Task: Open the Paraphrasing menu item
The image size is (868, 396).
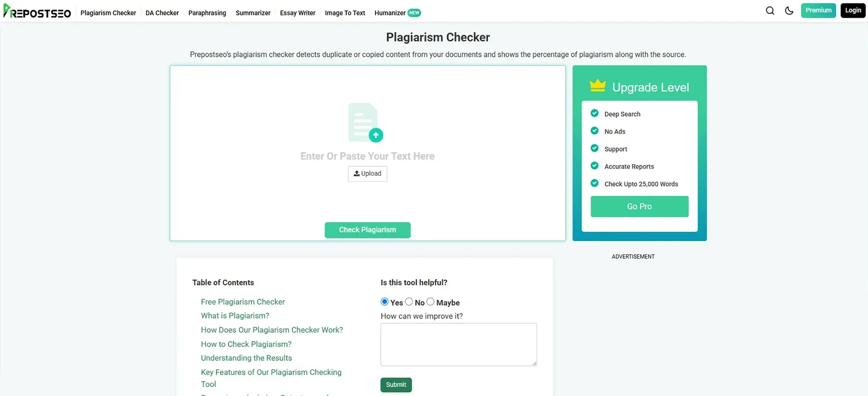Action: (207, 13)
